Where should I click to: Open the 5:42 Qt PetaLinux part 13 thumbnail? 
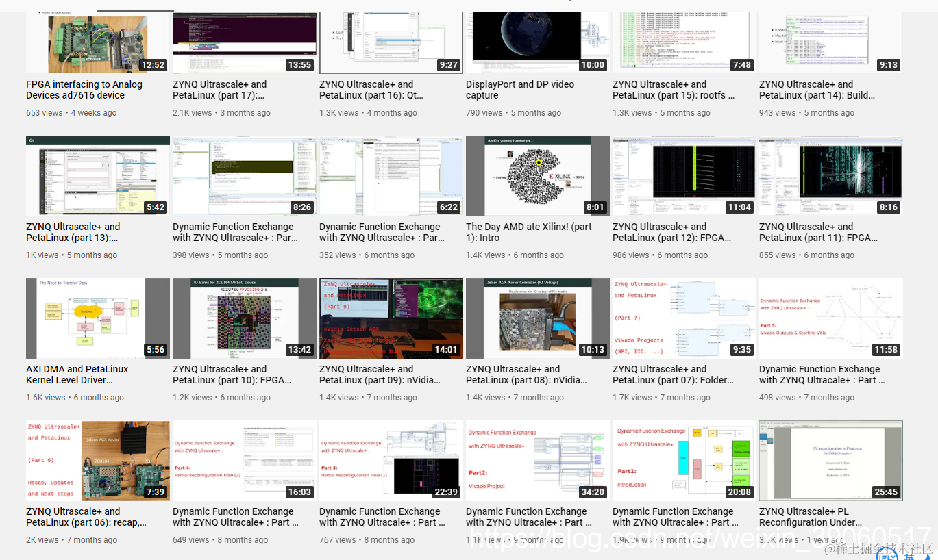[x=98, y=175]
